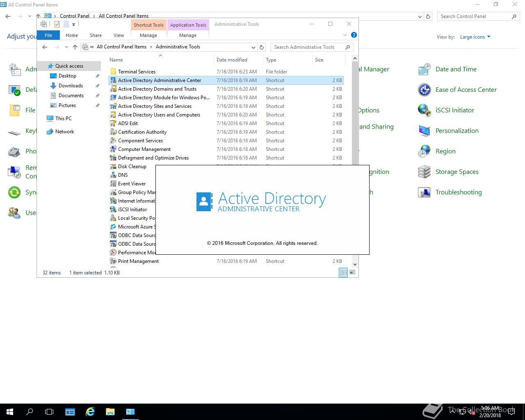This screenshot has width=525, height=420.
Task: Click file list scroll down arrow
Action: pyautogui.click(x=355, y=264)
